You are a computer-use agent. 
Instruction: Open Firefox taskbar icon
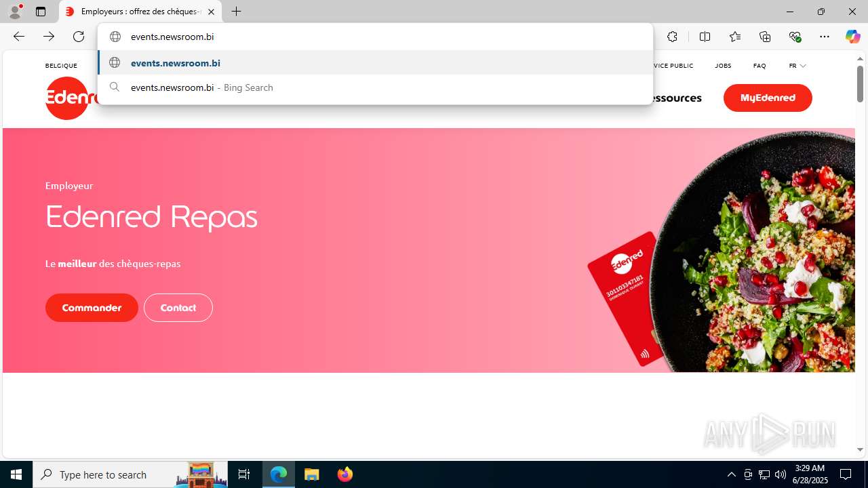344,474
